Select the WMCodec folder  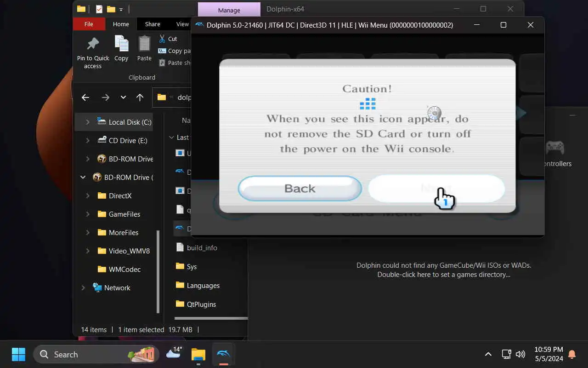tap(119, 269)
